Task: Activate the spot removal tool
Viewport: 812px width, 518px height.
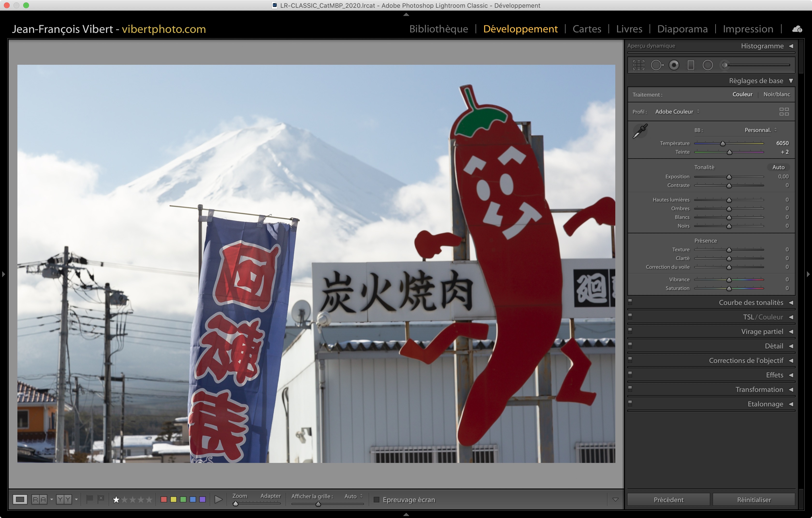Action: point(656,65)
